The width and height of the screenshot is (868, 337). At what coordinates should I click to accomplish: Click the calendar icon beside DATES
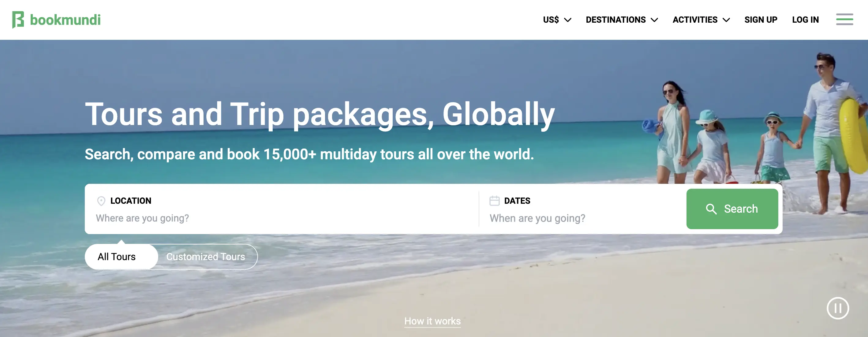(x=494, y=201)
